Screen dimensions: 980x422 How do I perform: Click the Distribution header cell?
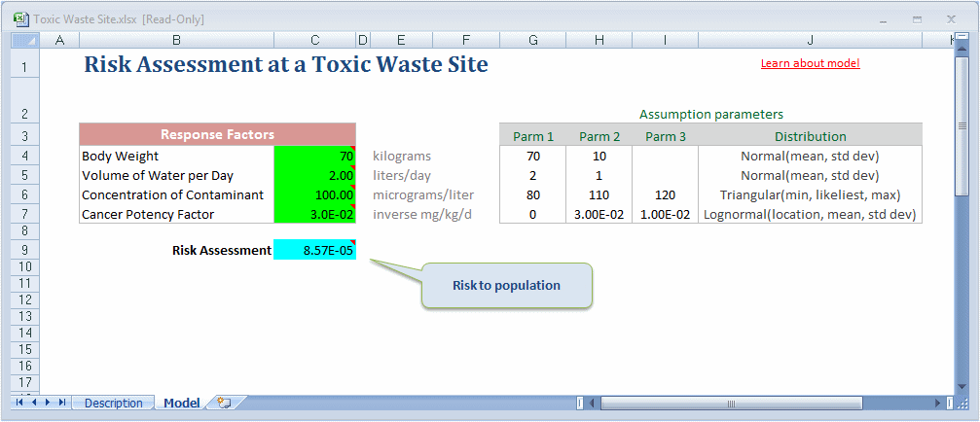(810, 136)
